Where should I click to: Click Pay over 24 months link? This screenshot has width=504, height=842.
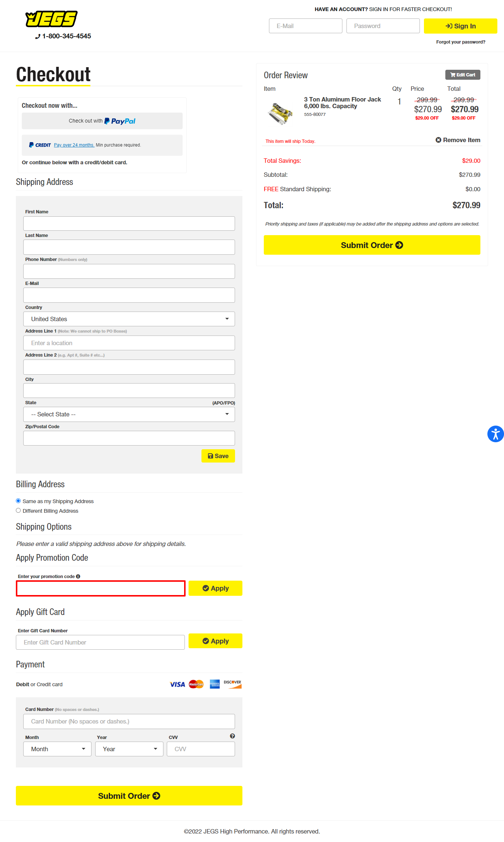(74, 145)
